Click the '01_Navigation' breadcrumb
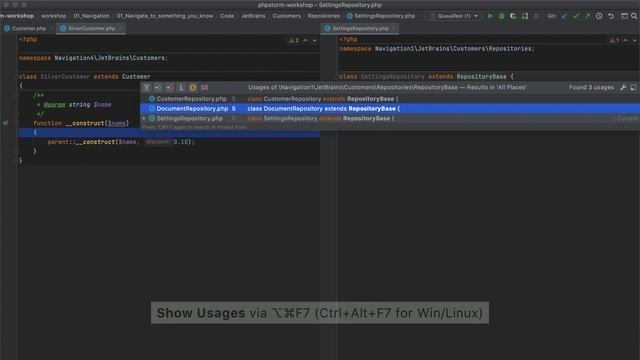This screenshot has width=640, height=360. 91,16
